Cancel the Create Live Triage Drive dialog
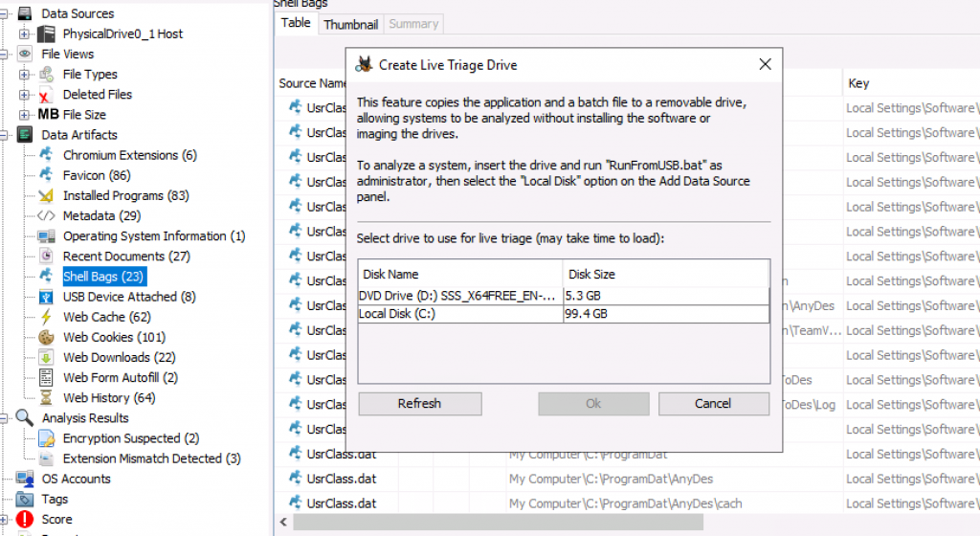 tap(712, 404)
